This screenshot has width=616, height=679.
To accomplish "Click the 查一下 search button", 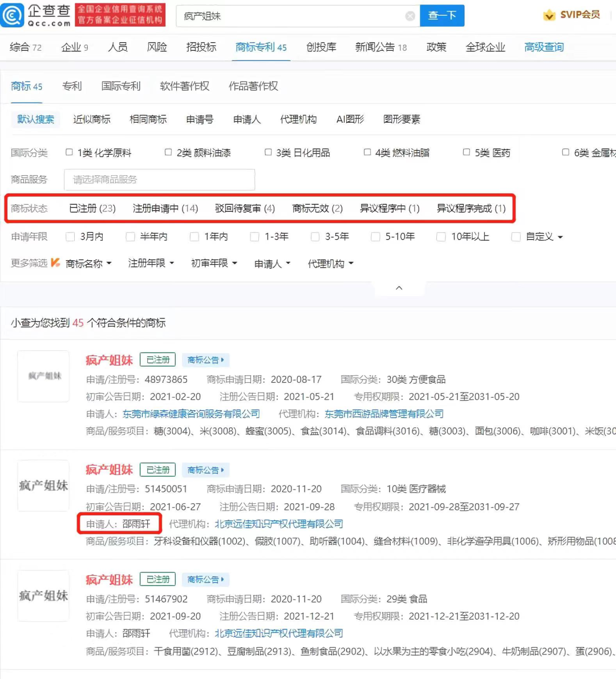I will point(443,15).
